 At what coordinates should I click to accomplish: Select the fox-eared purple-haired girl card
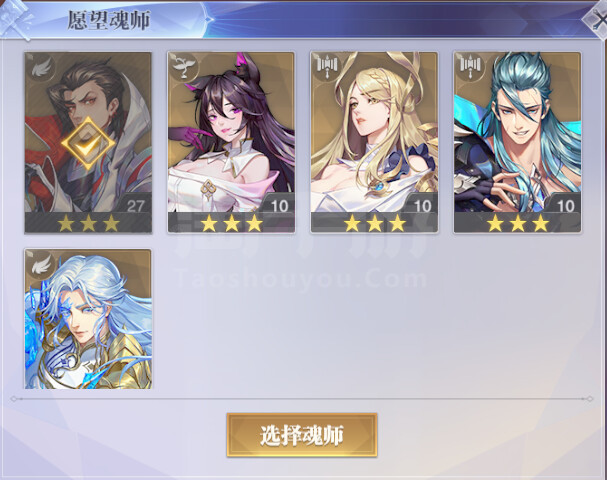(231, 142)
